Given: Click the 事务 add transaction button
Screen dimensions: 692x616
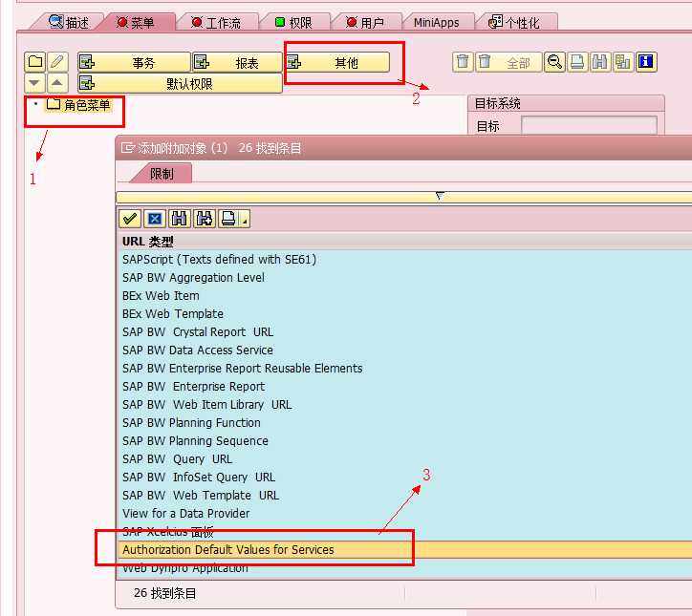Looking at the screenshot, I should 134,62.
